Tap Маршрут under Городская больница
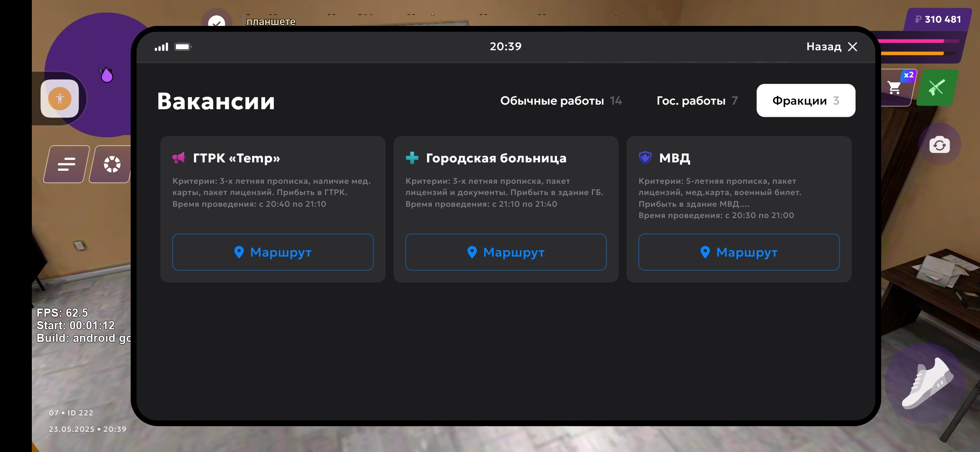The width and height of the screenshot is (980, 452). [x=505, y=252]
